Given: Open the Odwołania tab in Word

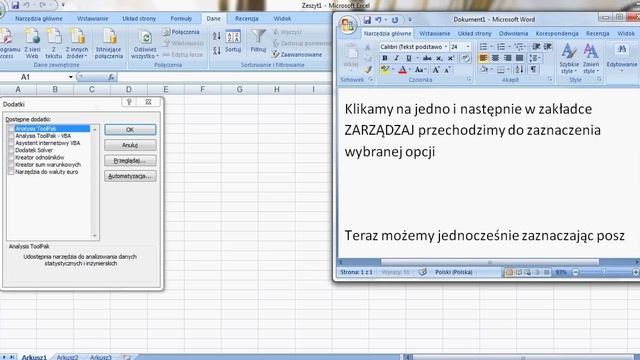Looking at the screenshot, I should 513,33.
